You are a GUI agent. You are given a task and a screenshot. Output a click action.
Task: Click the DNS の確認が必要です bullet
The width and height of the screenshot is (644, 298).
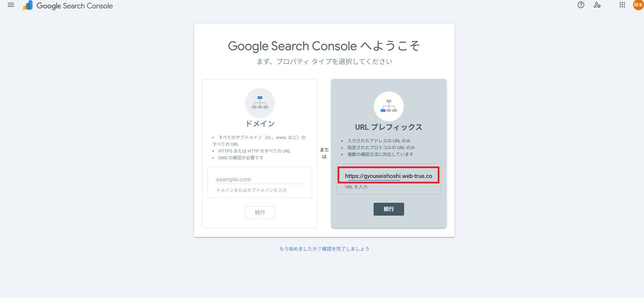[x=241, y=158]
